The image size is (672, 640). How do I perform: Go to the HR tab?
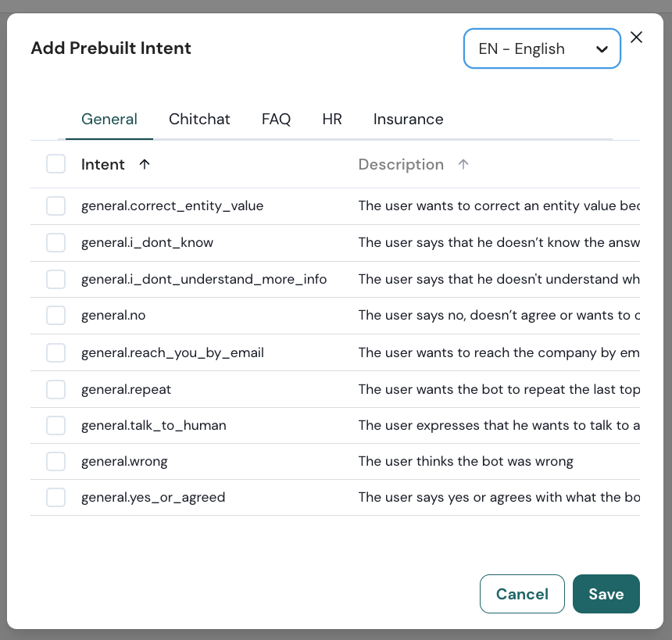[332, 120]
